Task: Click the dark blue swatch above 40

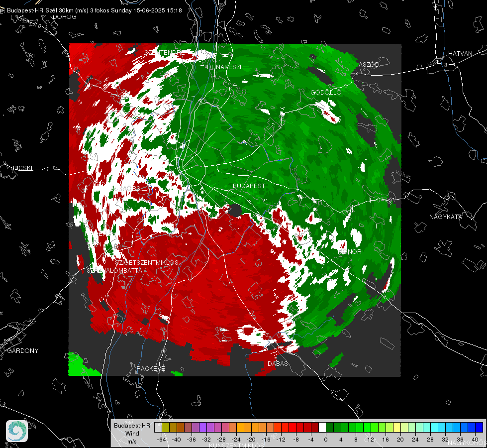Action: click(479, 427)
